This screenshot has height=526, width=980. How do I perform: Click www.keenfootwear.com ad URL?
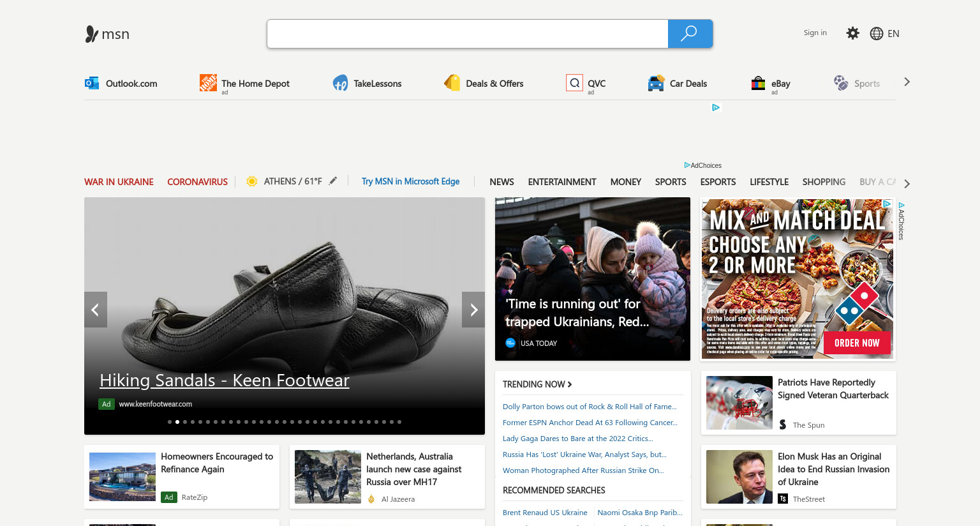point(156,404)
